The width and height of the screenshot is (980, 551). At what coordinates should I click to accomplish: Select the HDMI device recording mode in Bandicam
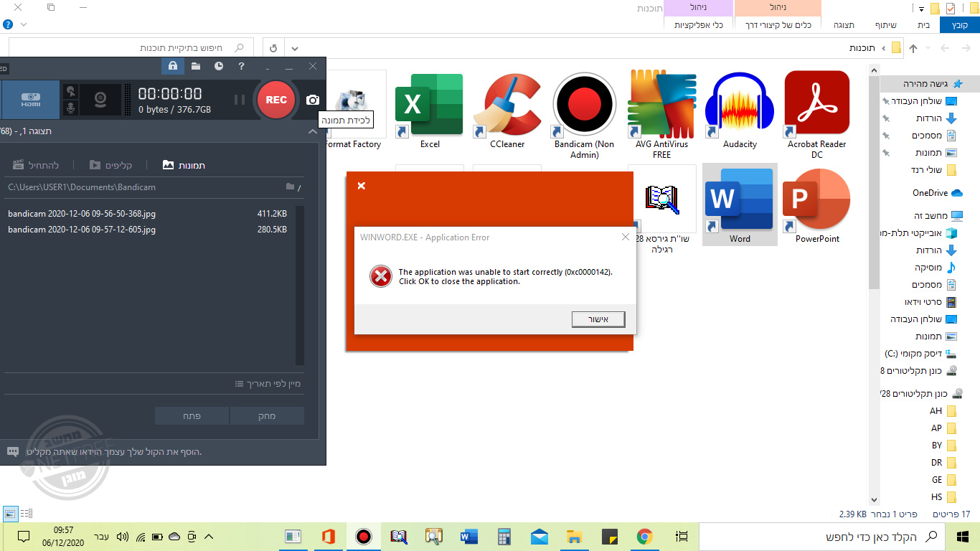(30, 100)
